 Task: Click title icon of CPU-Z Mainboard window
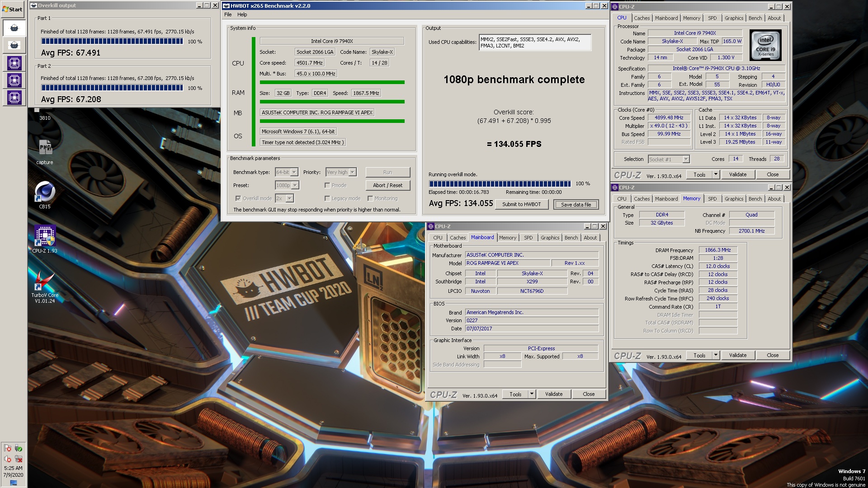pyautogui.click(x=431, y=226)
